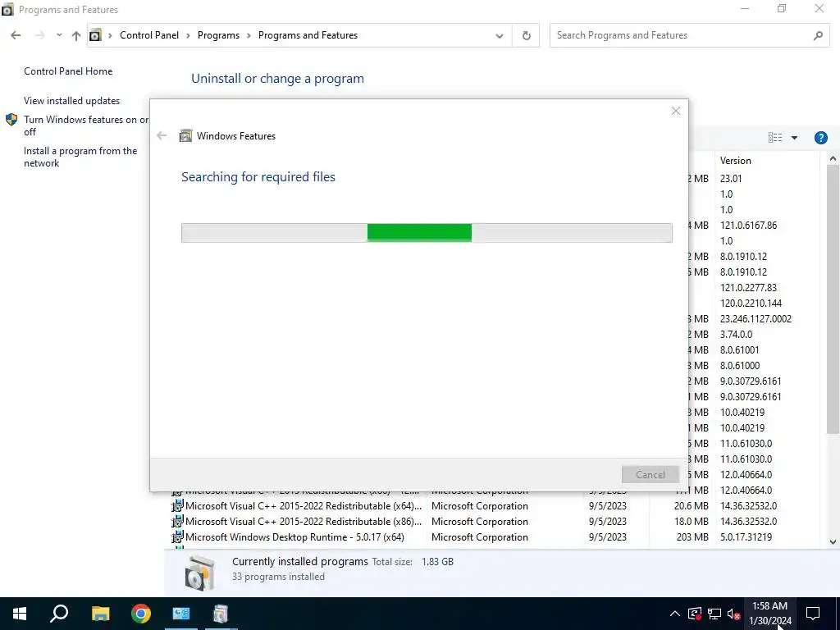Click the green progress bar
The height and width of the screenshot is (630, 840).
coord(419,232)
